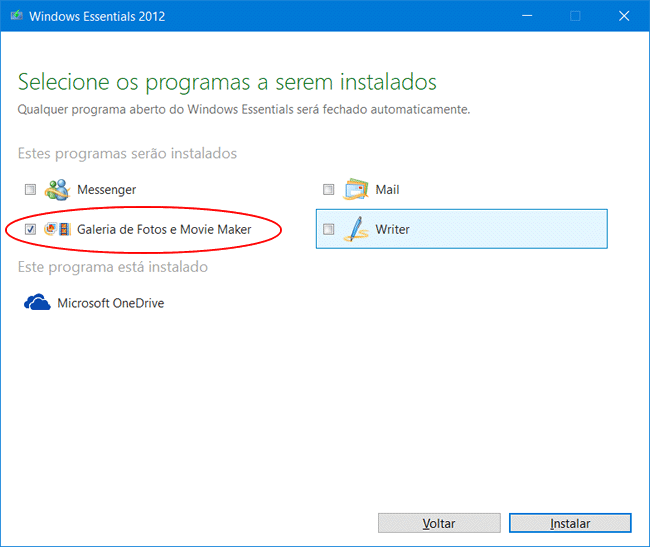Image resolution: width=650 pixels, height=547 pixels.
Task: Select the Mail label text
Action: click(x=387, y=190)
